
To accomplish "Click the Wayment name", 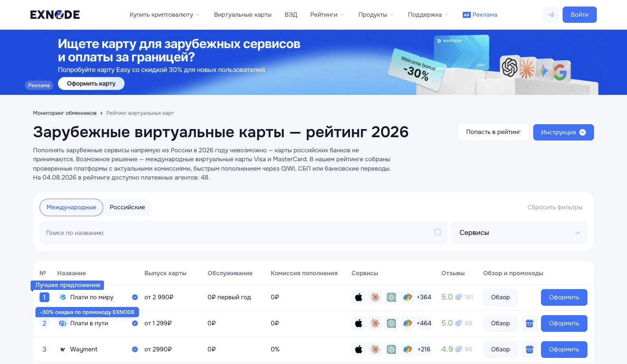I will coord(84,349).
